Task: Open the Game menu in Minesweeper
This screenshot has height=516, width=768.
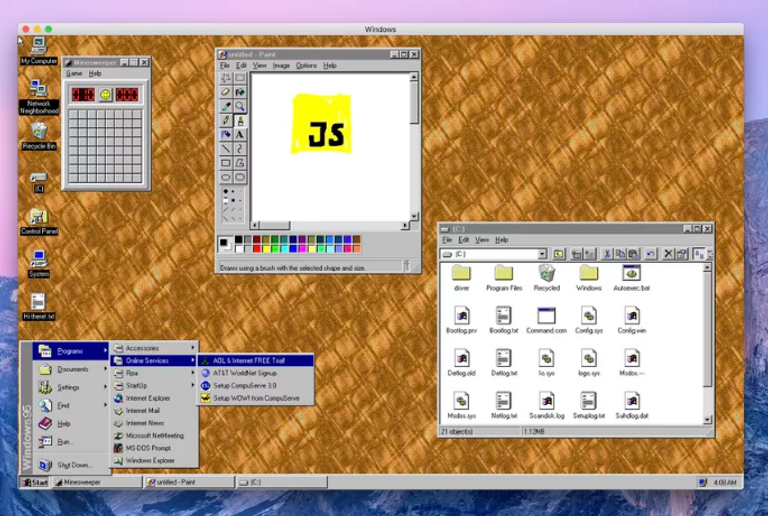Action: tap(74, 73)
